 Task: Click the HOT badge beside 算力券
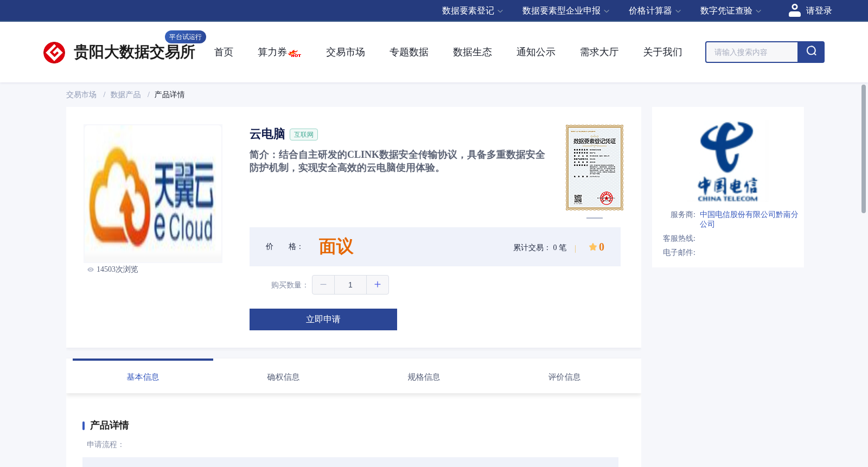click(x=295, y=54)
